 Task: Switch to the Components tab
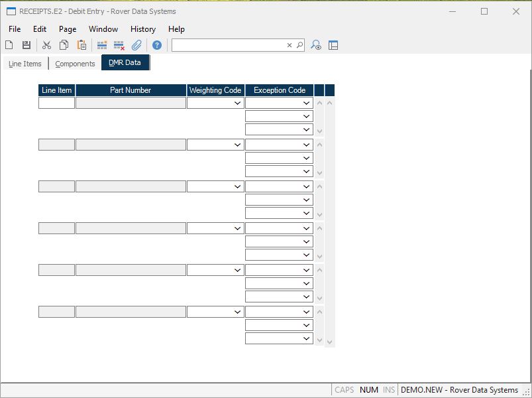(75, 64)
